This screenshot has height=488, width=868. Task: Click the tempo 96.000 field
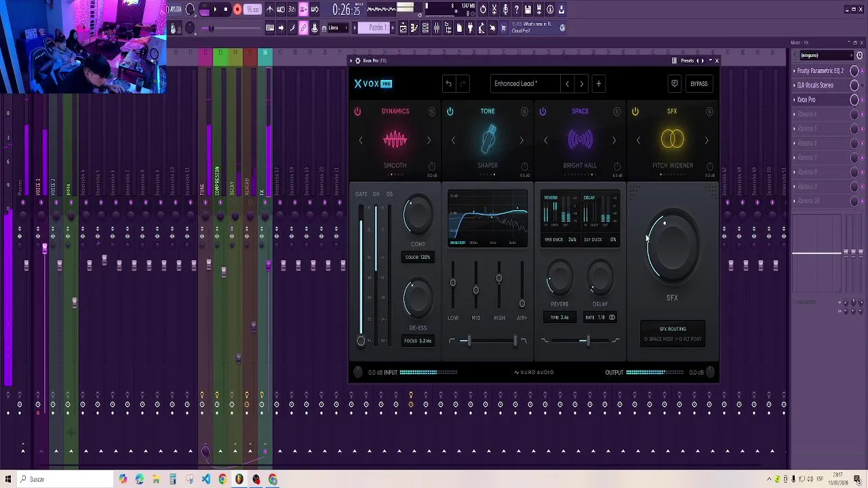pyautogui.click(x=253, y=9)
